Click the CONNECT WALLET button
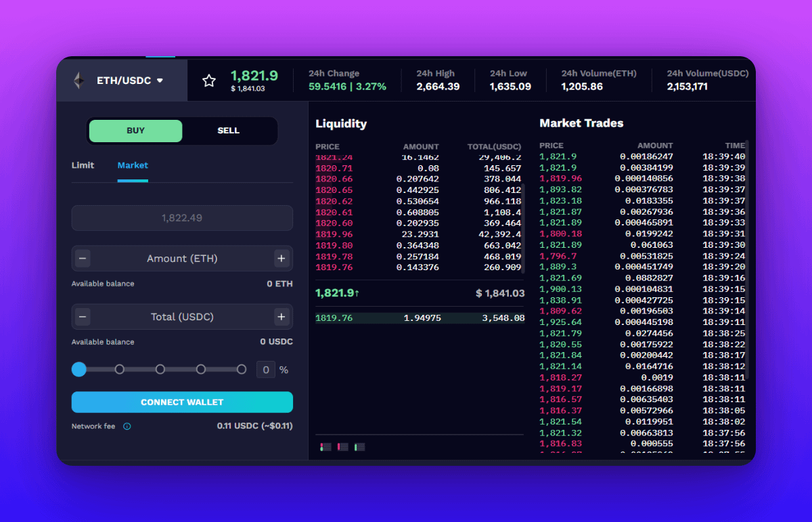Viewport: 812px width, 522px height. pyautogui.click(x=182, y=402)
